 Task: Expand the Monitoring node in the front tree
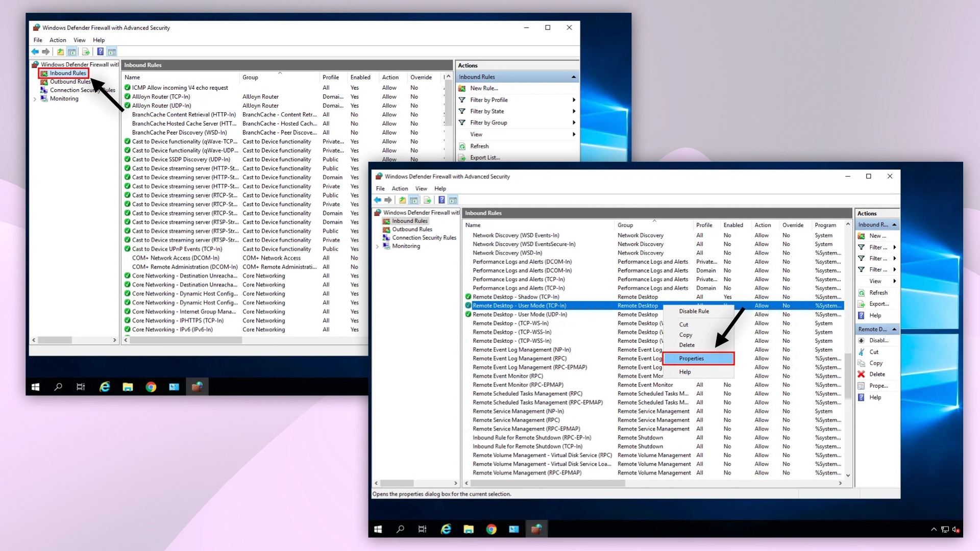click(x=377, y=246)
